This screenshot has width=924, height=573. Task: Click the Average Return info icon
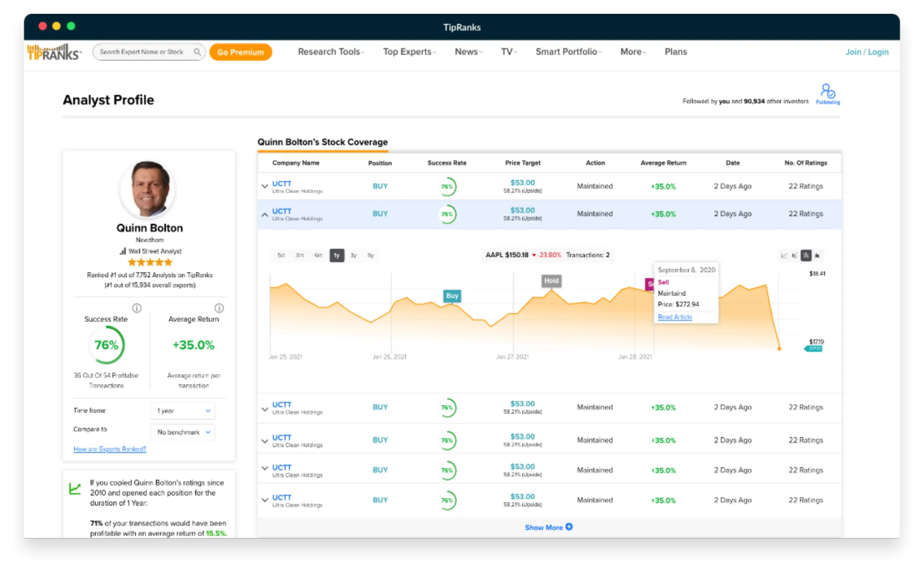click(x=219, y=308)
